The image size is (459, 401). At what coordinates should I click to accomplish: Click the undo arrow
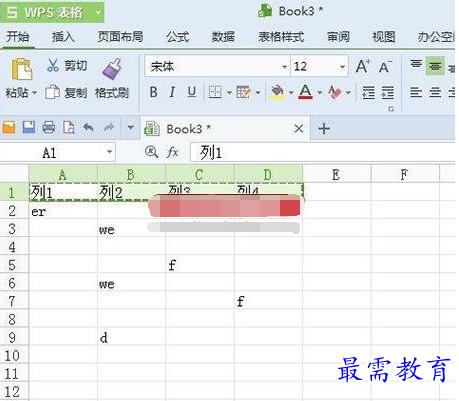(88, 128)
